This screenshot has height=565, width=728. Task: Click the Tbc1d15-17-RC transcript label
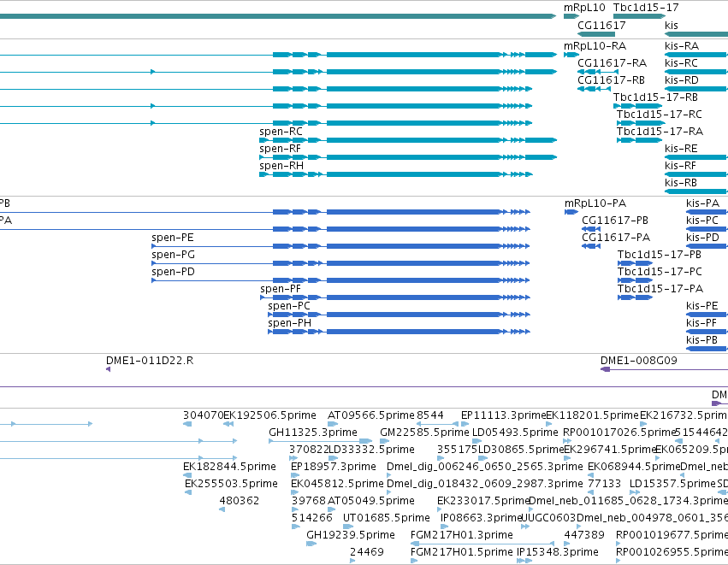coord(660,115)
